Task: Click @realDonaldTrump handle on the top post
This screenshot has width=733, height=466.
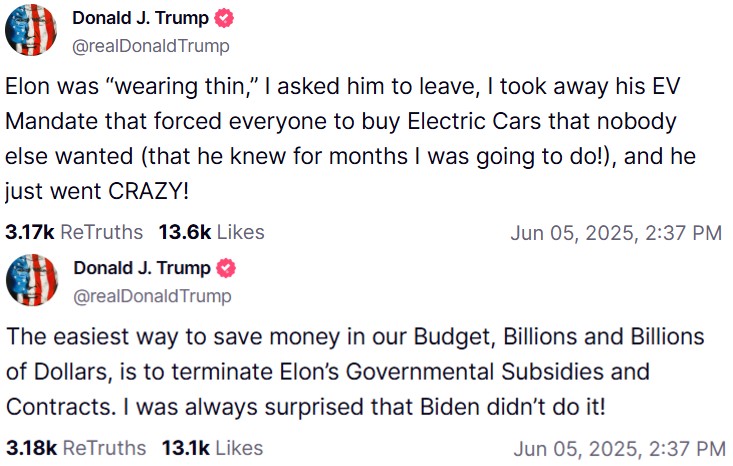Action: pyautogui.click(x=150, y=46)
